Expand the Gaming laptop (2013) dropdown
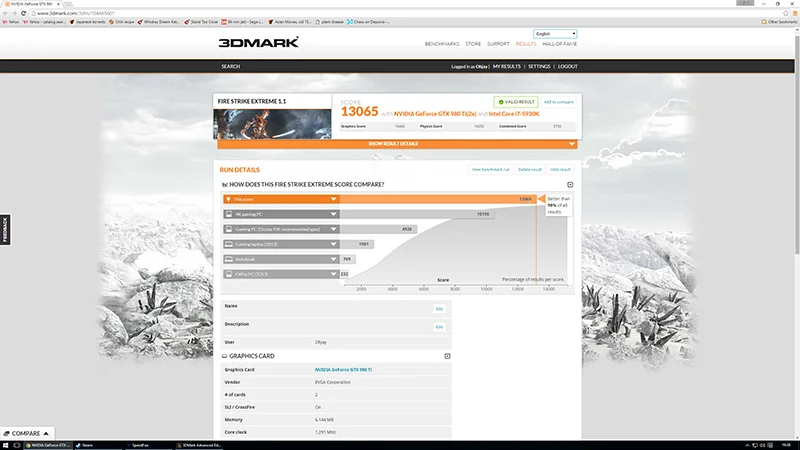The height and width of the screenshot is (450, 800). tap(333, 244)
